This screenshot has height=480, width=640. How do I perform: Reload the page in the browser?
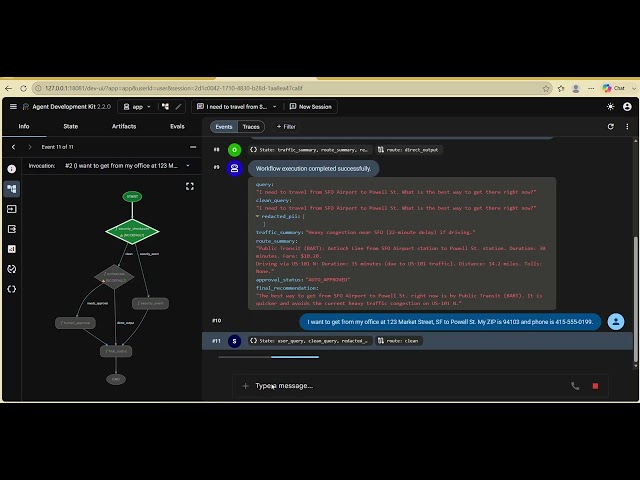tap(23, 88)
